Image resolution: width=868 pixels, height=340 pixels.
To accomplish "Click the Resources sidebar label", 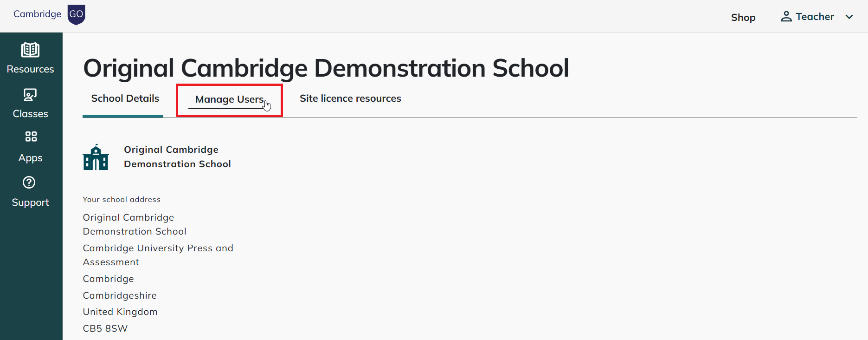I will [30, 69].
